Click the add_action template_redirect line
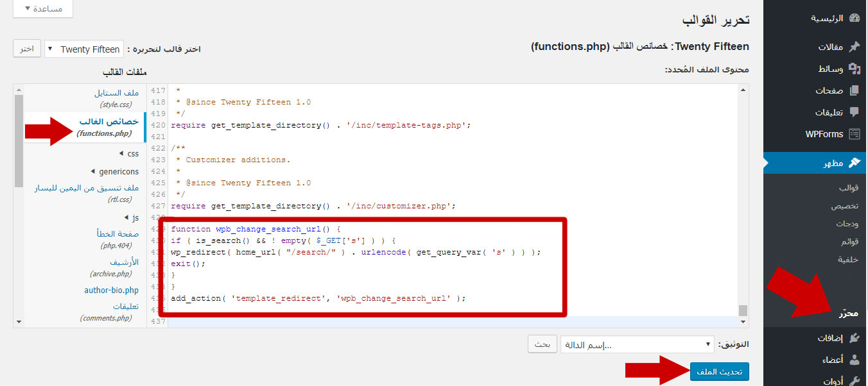The height and width of the screenshot is (386, 868). point(318,298)
